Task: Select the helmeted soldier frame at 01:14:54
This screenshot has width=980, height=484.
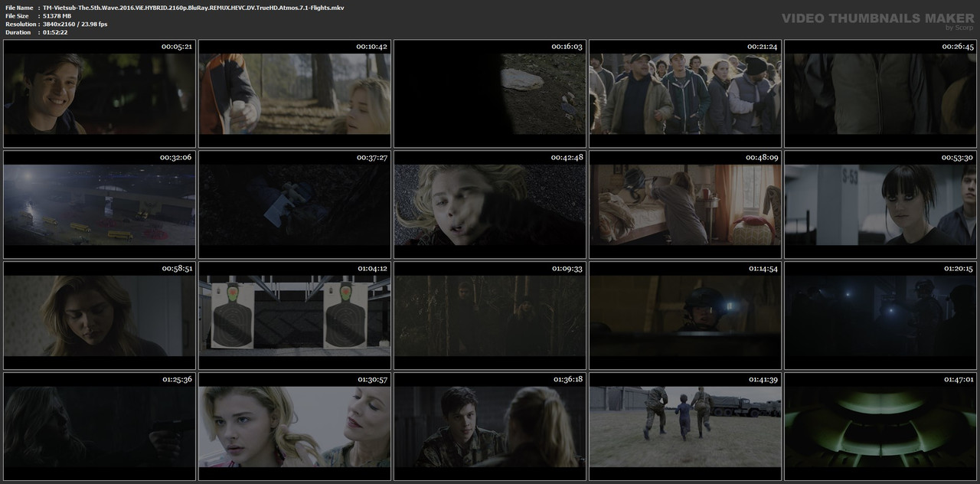Action: pos(685,316)
